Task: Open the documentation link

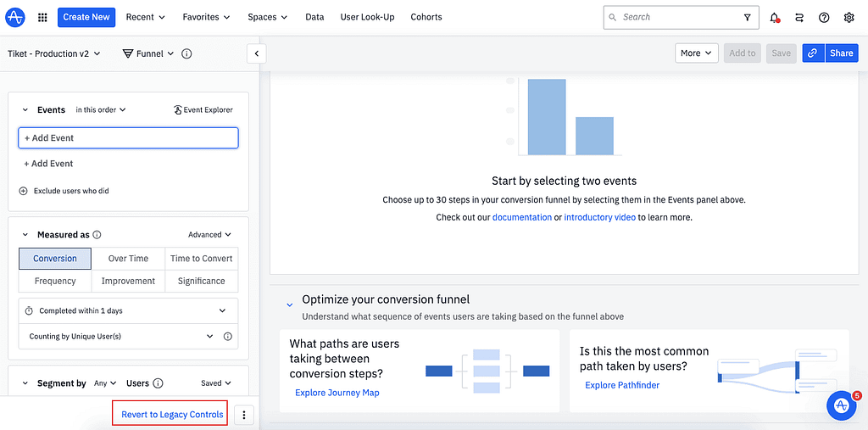Action: tap(522, 217)
